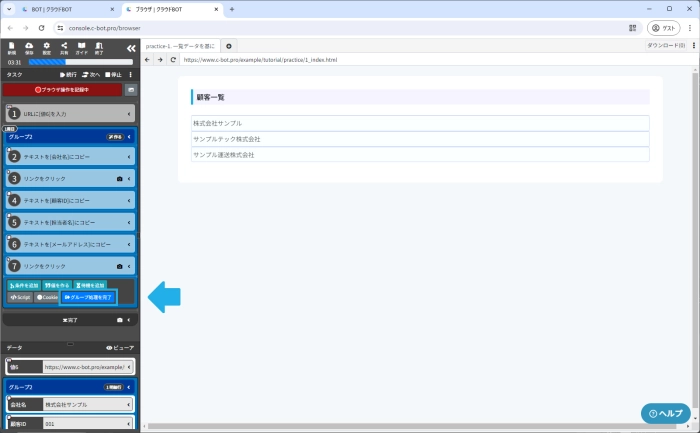Click the embedded browser's reload icon
The image size is (700, 433).
click(x=173, y=60)
